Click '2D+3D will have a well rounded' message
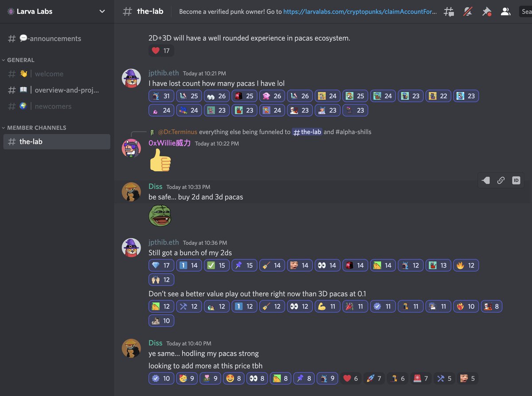 (x=249, y=38)
